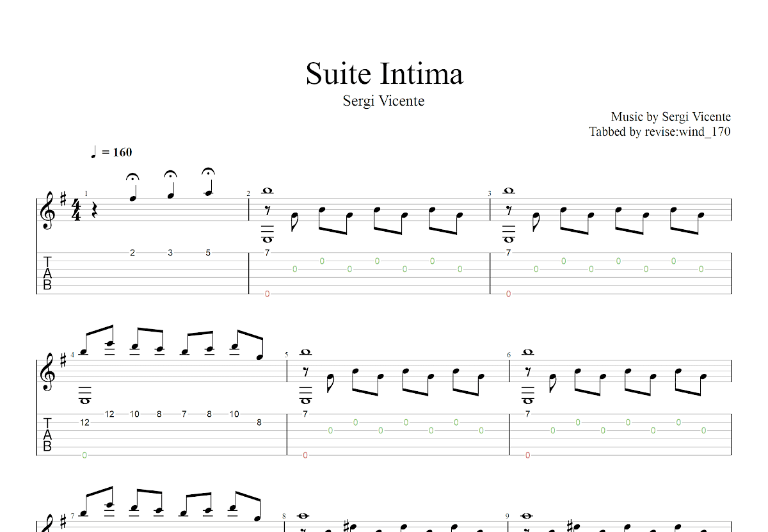Click the sharp in the key signature
The height and width of the screenshot is (532, 768).
[62, 198]
